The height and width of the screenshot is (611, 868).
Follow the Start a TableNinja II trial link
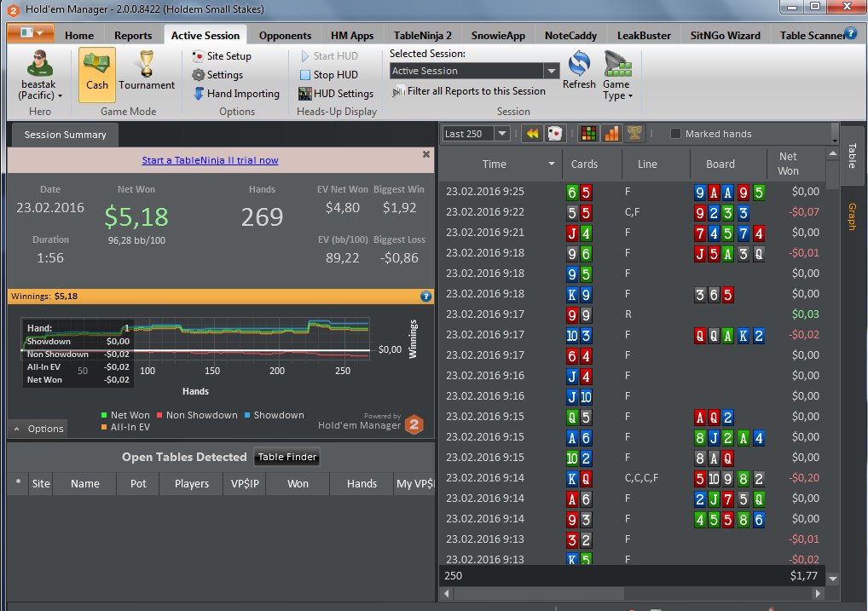click(210, 160)
